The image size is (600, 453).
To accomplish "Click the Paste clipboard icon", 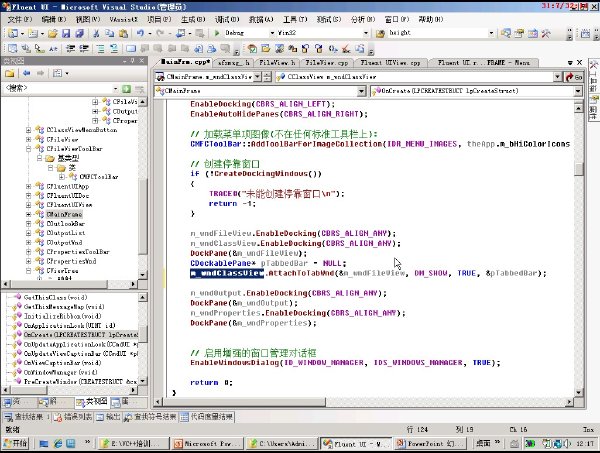I will (123, 33).
